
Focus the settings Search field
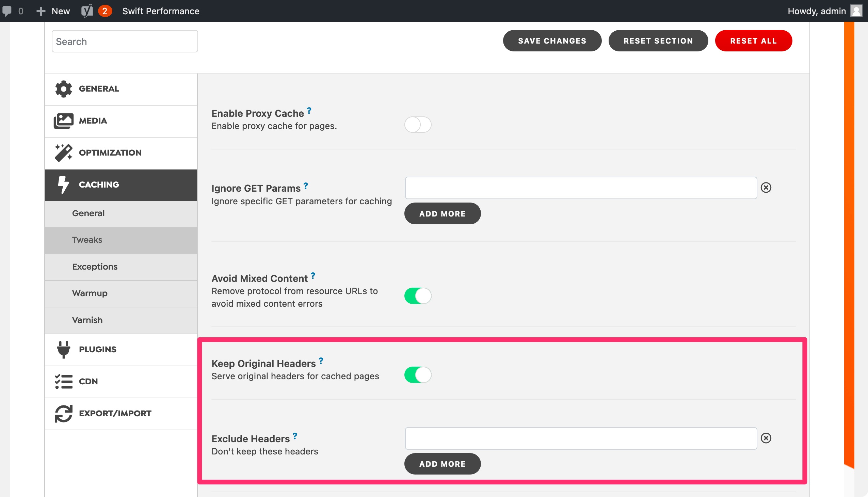point(125,41)
